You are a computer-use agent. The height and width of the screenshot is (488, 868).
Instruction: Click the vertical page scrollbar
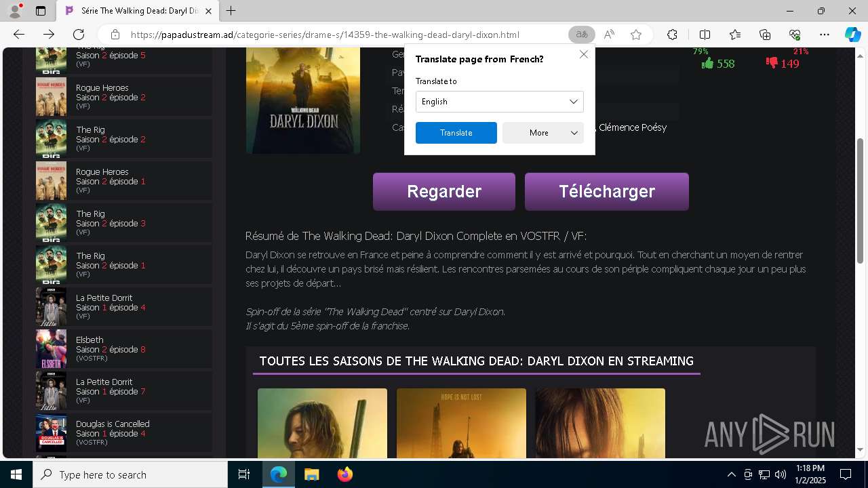tap(860, 200)
